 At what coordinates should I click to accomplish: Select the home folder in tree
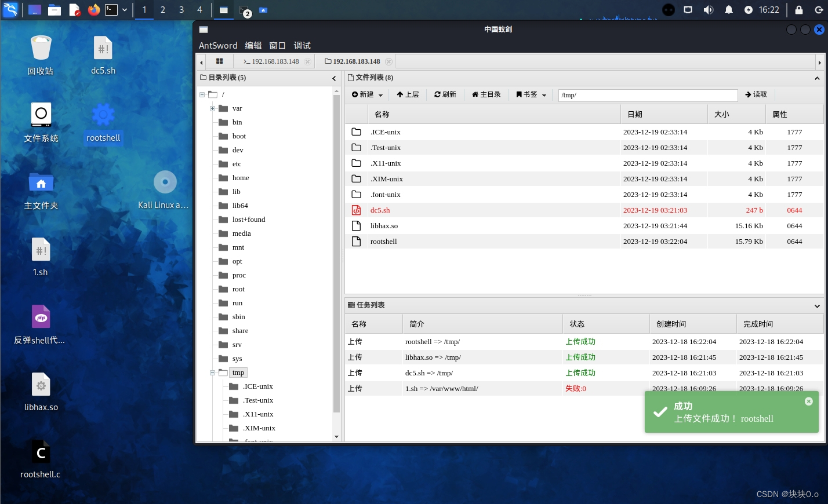click(x=241, y=178)
